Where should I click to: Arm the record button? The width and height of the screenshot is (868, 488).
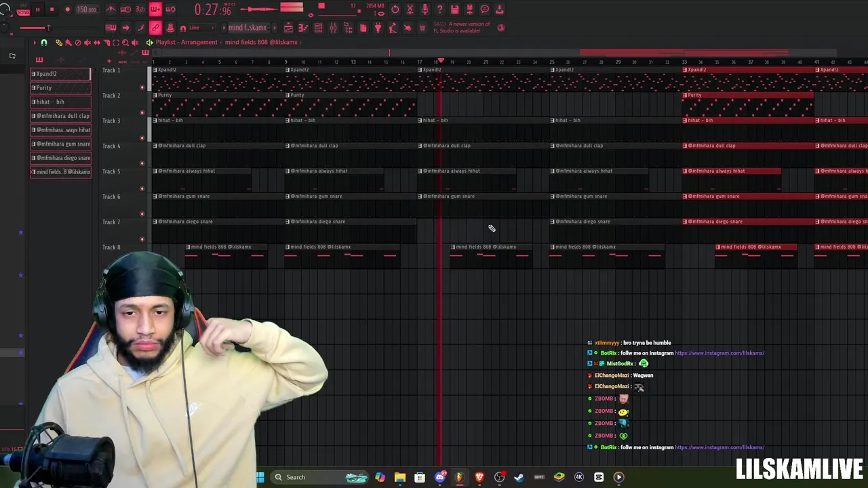pos(67,9)
